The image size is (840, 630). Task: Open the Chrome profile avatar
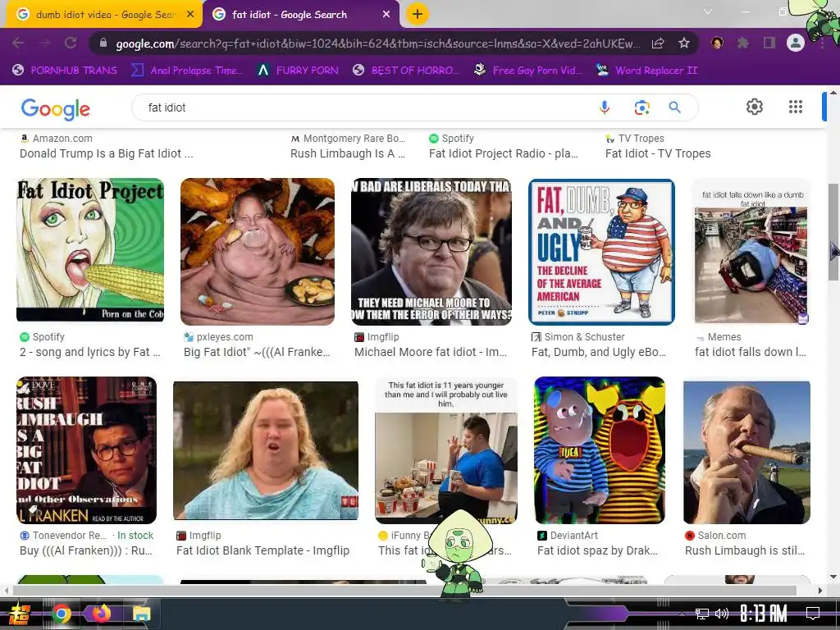pyautogui.click(x=796, y=43)
